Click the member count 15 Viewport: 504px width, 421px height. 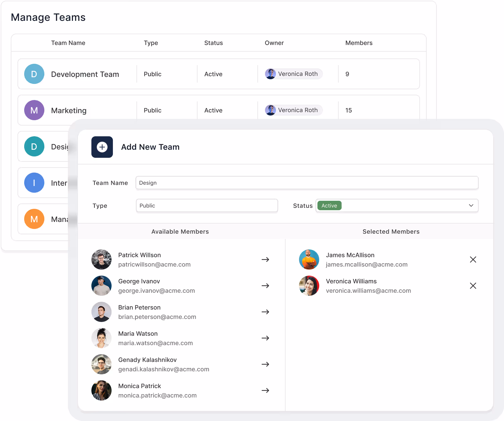point(349,110)
